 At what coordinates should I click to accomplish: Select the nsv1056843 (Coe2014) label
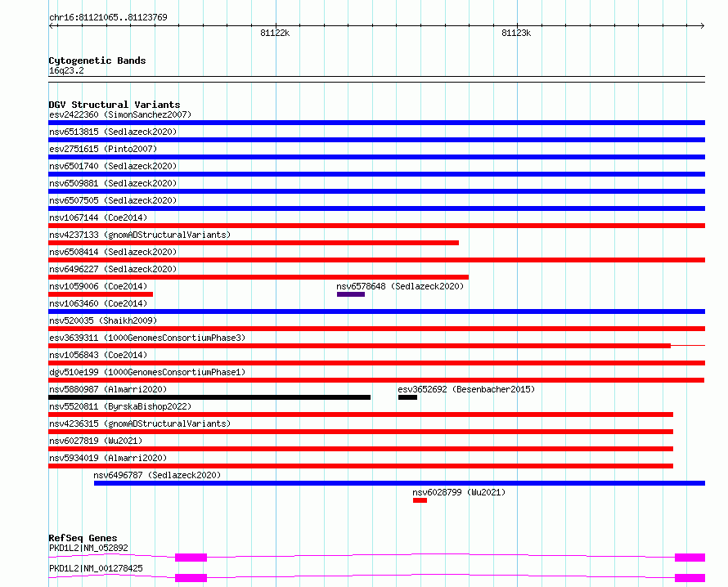98,355
